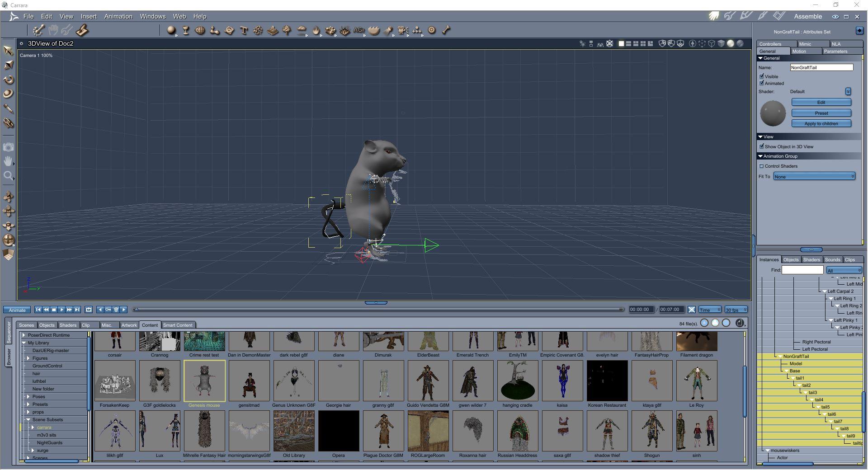Insert a sphere primitive from the toolbar
Viewport: 868px width, 470px height.
[171, 30]
